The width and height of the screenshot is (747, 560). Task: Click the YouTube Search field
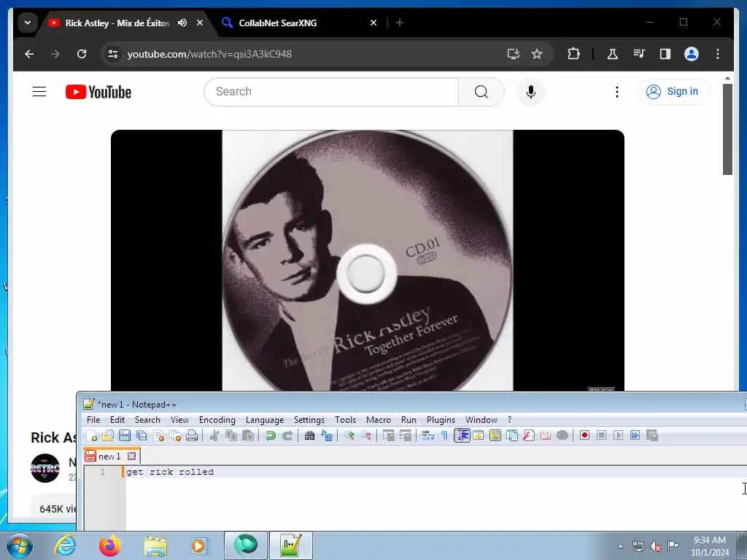[331, 91]
